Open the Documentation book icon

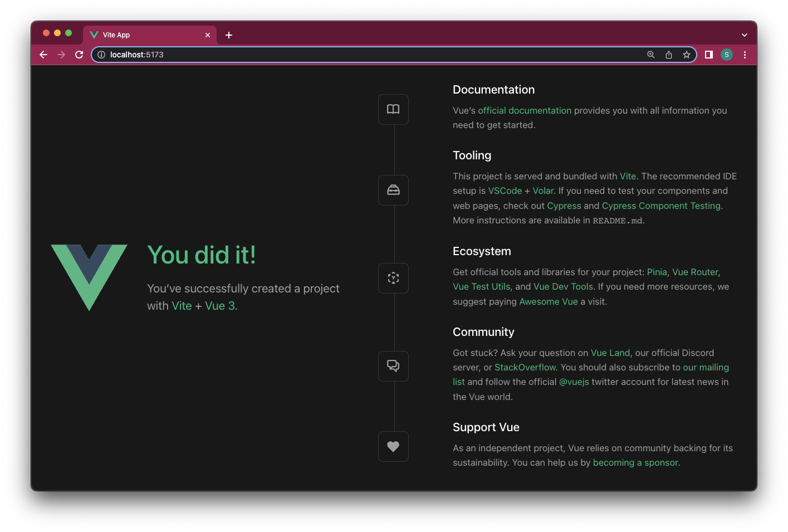click(x=393, y=109)
